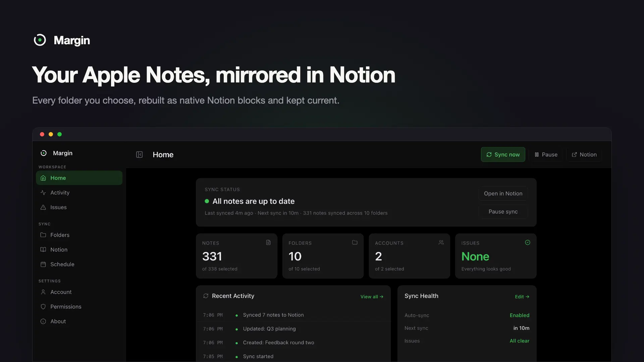Click the large Margin logo in the page header
Screen dimensions: 644x362
coord(40,40)
